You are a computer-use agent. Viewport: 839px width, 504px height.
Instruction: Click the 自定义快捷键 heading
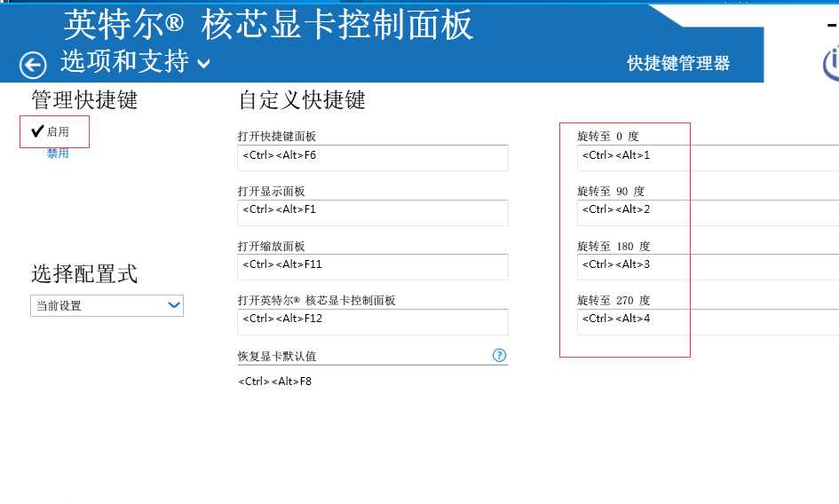(x=303, y=100)
